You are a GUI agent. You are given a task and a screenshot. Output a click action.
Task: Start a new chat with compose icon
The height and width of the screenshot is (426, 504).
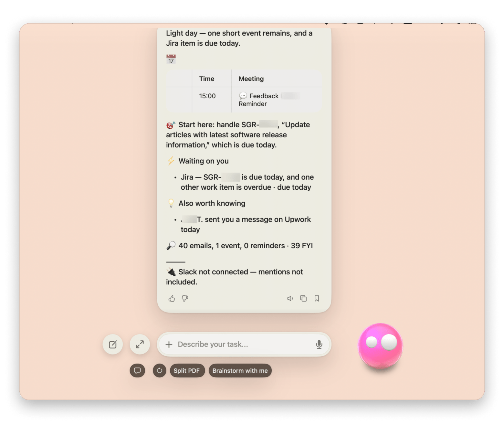coord(113,344)
